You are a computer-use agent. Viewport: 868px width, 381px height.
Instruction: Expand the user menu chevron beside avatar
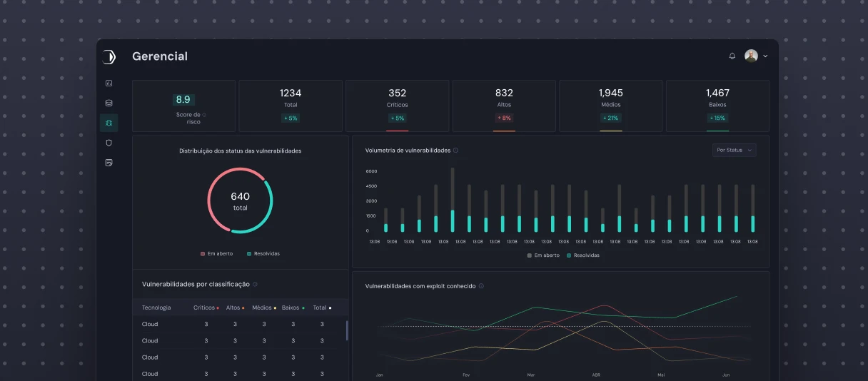coord(765,56)
